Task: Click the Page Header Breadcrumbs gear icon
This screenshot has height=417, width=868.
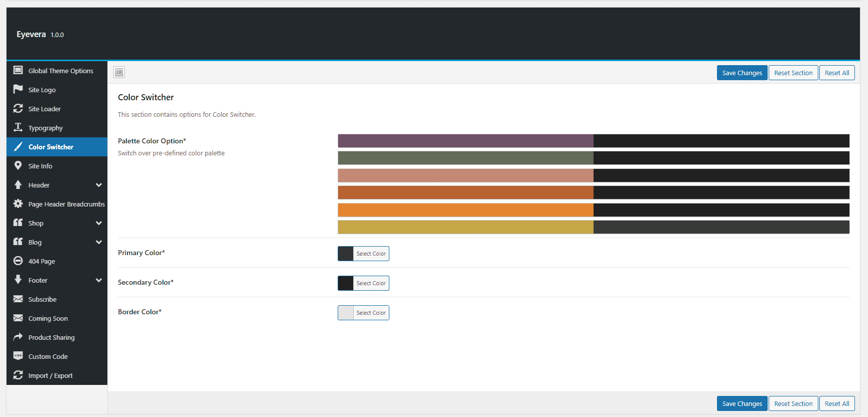Action: [18, 203]
